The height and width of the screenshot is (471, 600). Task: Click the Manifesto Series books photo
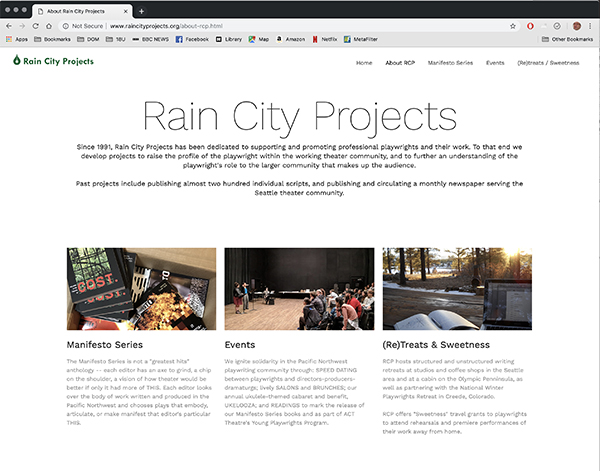(x=141, y=289)
